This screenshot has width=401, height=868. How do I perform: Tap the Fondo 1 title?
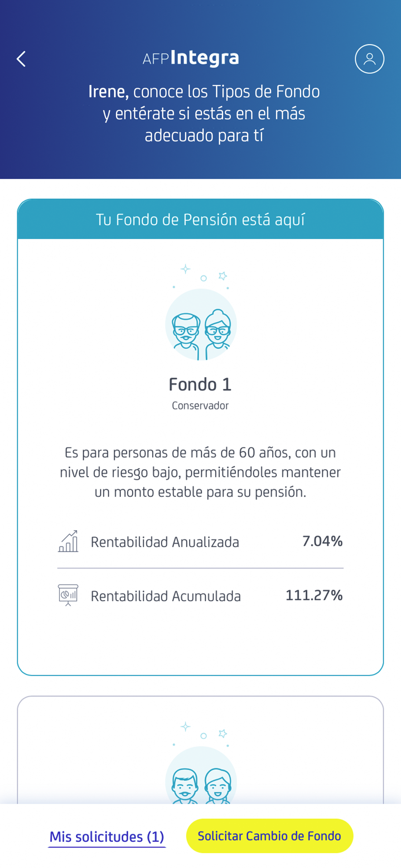tap(200, 385)
